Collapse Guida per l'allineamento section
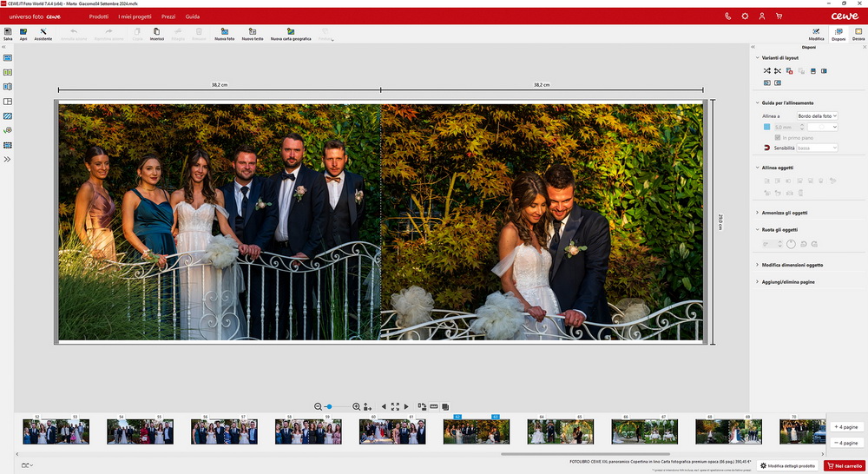 coord(757,103)
